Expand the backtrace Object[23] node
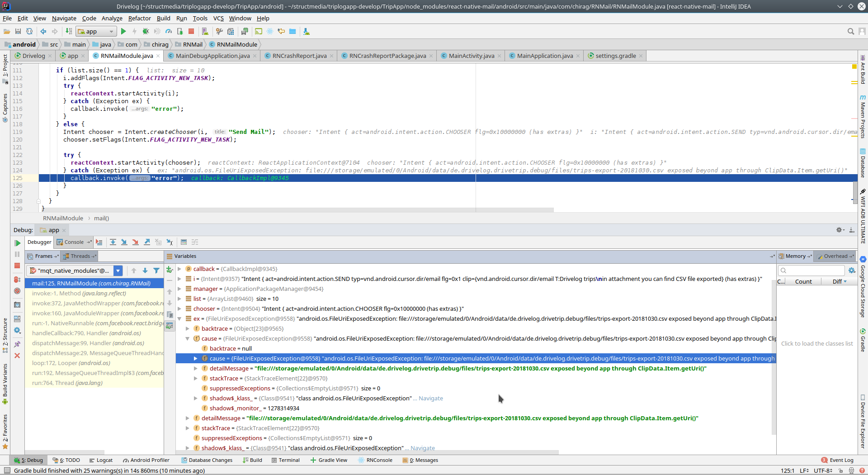868x475 pixels. [x=188, y=328]
